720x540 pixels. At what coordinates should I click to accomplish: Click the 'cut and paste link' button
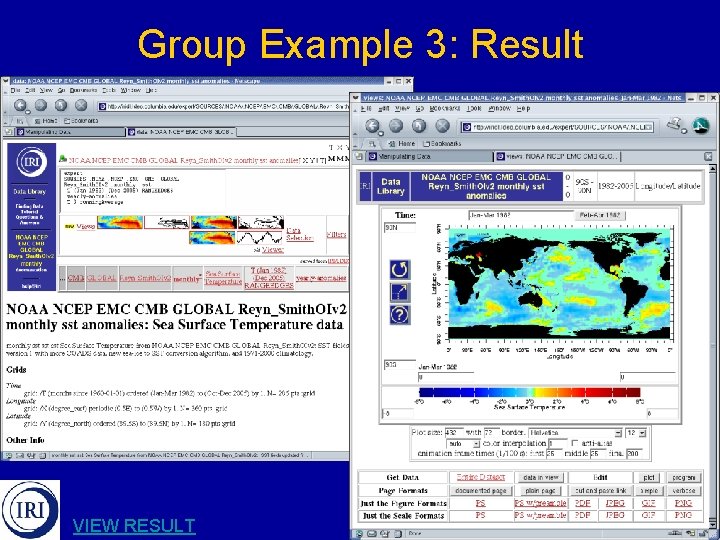click(601, 490)
